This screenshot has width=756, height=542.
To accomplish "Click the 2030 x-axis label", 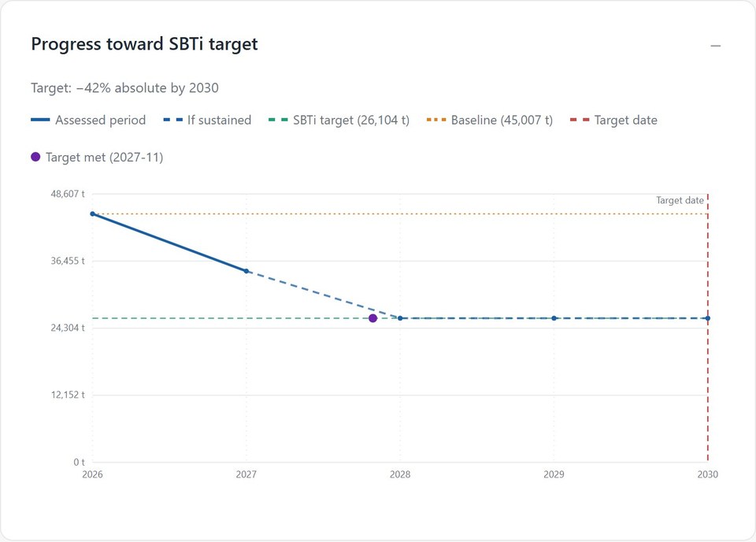I will [708, 474].
